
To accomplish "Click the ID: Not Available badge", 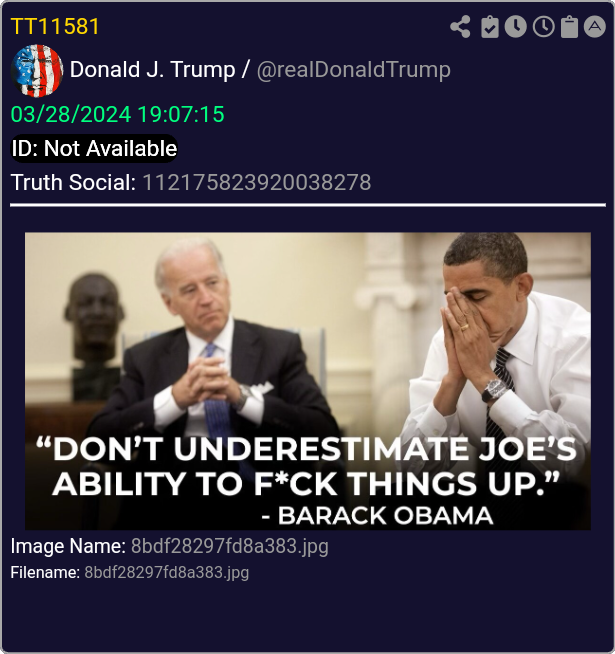I will 94,148.
